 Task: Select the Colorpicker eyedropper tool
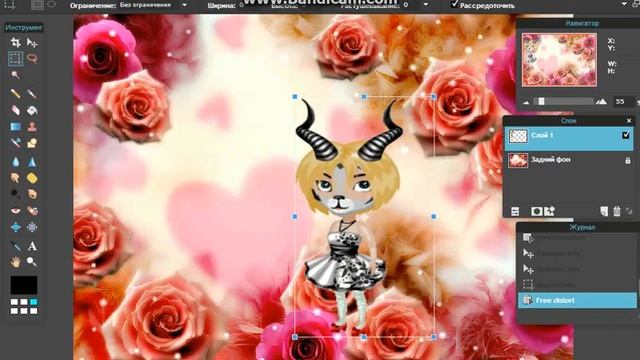pos(16,246)
